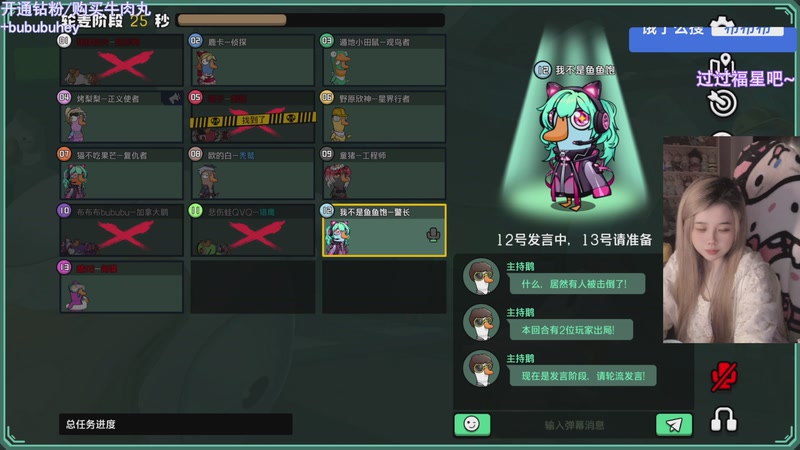The height and width of the screenshot is (450, 800).
Task: Click the speaking phase countdown bar
Action: click(310, 20)
